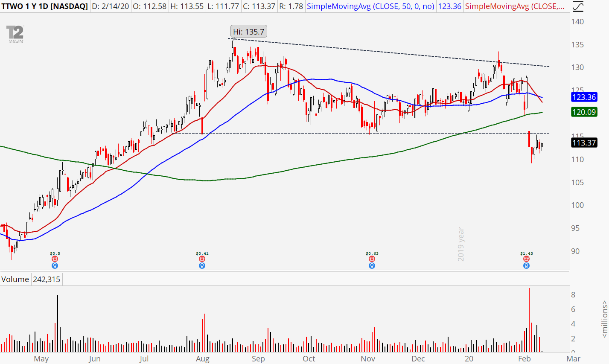Screen dimensions: 609x364
Task: Click the 95 price axis label
Action: coord(575,228)
